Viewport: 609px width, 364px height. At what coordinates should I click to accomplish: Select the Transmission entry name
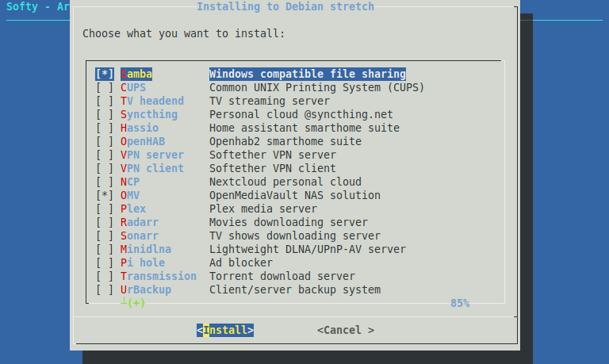(x=159, y=276)
